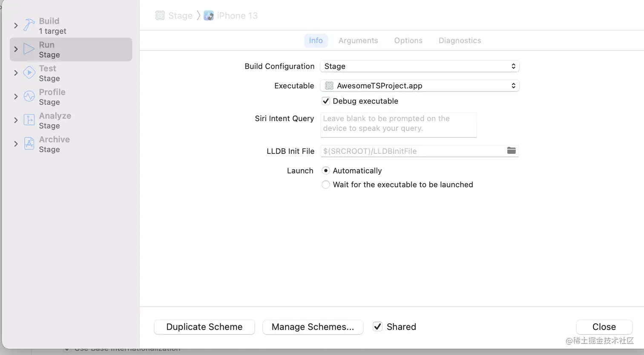Open the Executable dropdown
644x355 pixels.
point(420,86)
